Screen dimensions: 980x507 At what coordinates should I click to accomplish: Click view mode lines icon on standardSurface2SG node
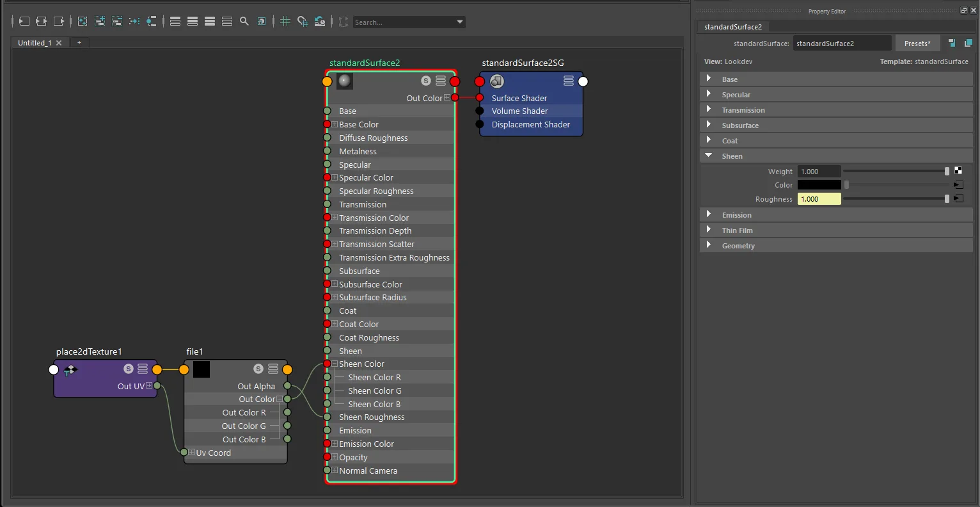(x=569, y=81)
